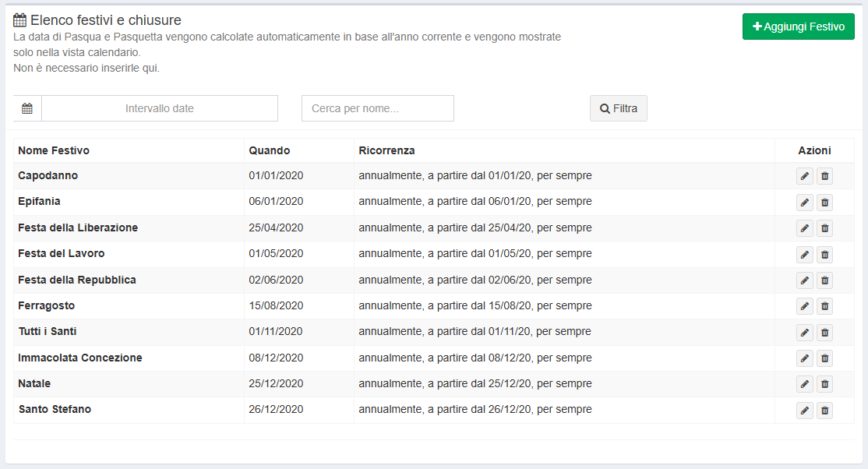This screenshot has height=469, width=868.
Task: Click trash icon for Festa del Lavoro
Action: (825, 255)
